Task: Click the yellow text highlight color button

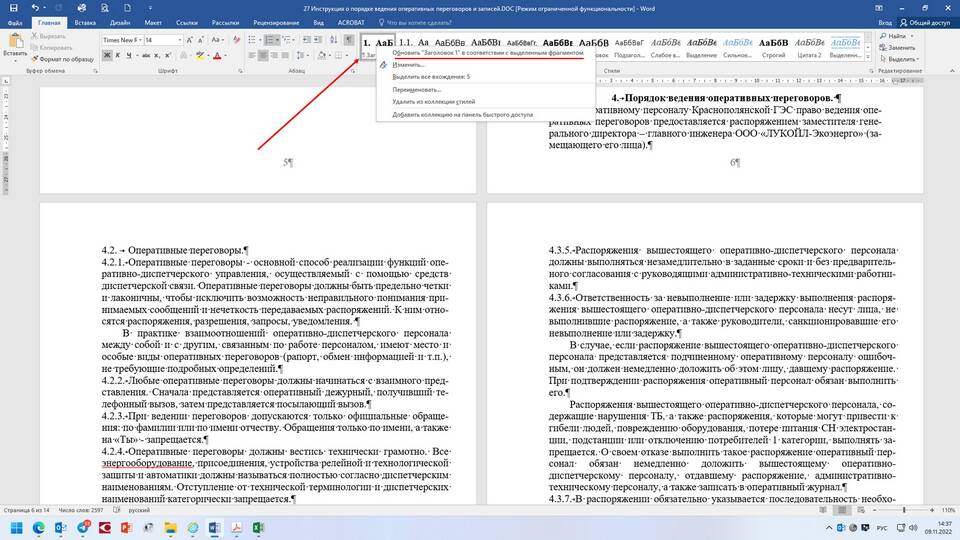Action: (x=200, y=56)
